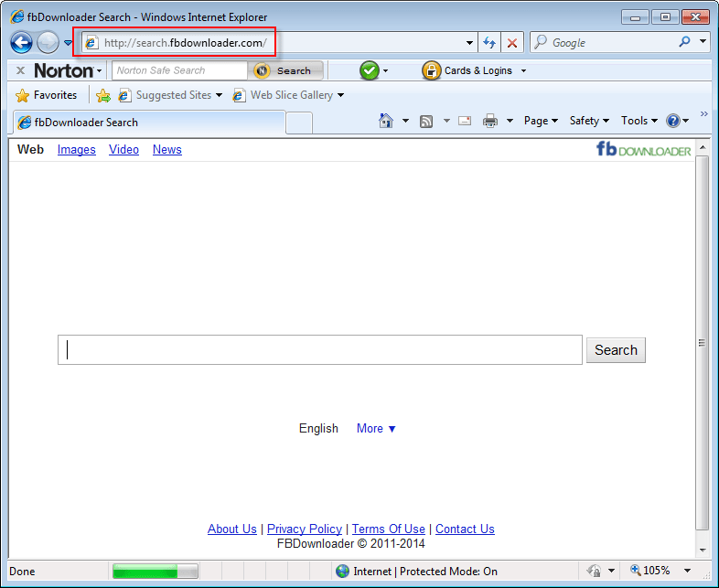
Task: Open the search provider dropdown arrow
Action: point(703,41)
